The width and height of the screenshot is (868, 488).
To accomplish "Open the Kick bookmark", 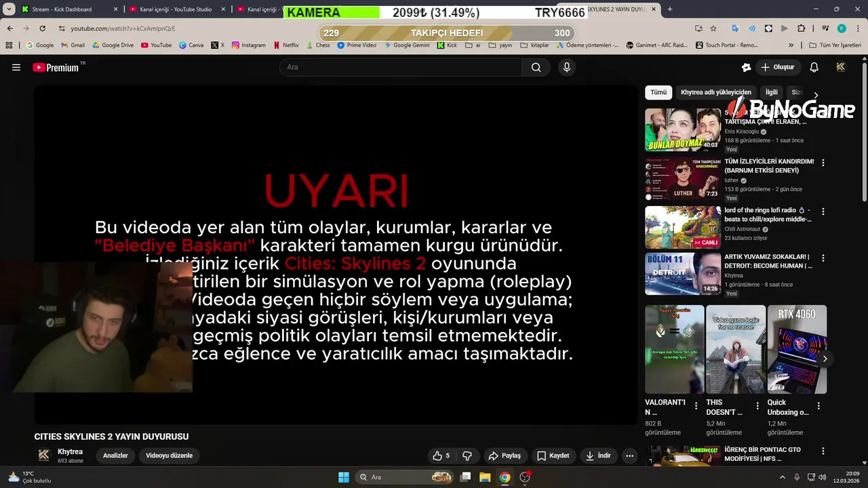I will pos(447,45).
